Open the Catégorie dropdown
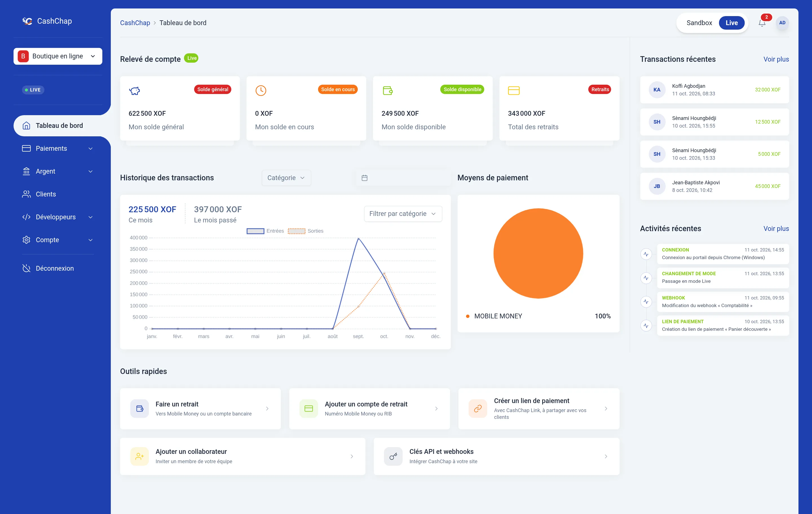 [286, 178]
